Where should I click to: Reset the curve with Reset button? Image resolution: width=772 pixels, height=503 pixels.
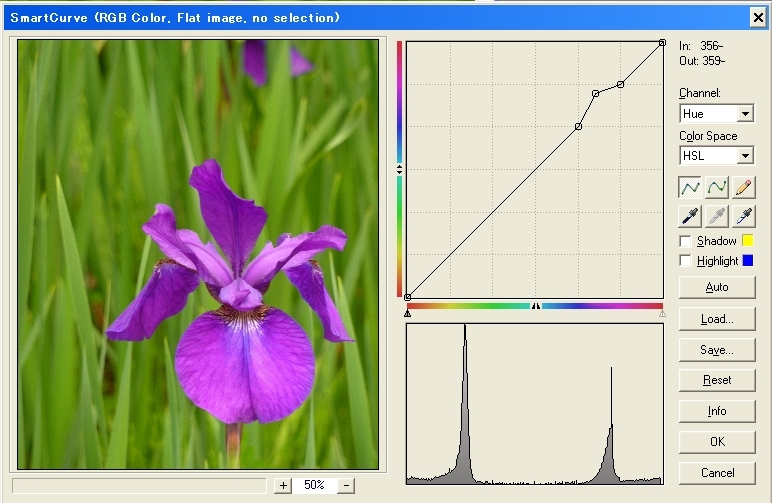click(x=716, y=380)
